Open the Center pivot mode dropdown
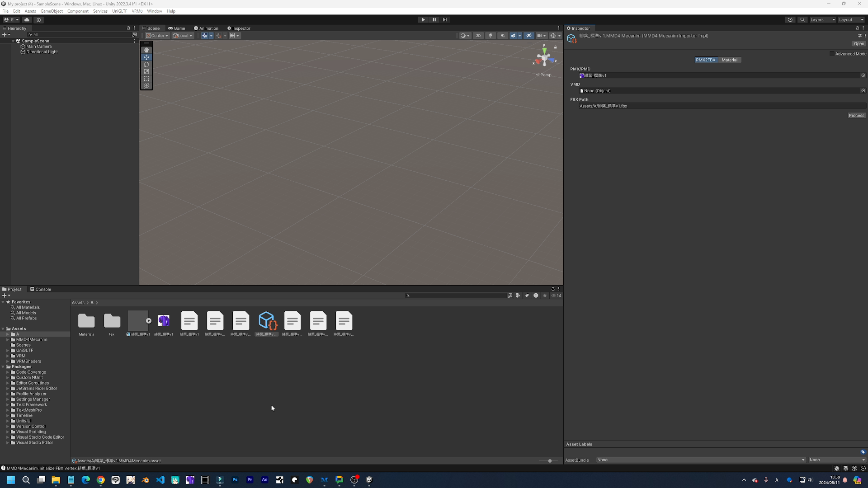868x488 pixels. (157, 36)
